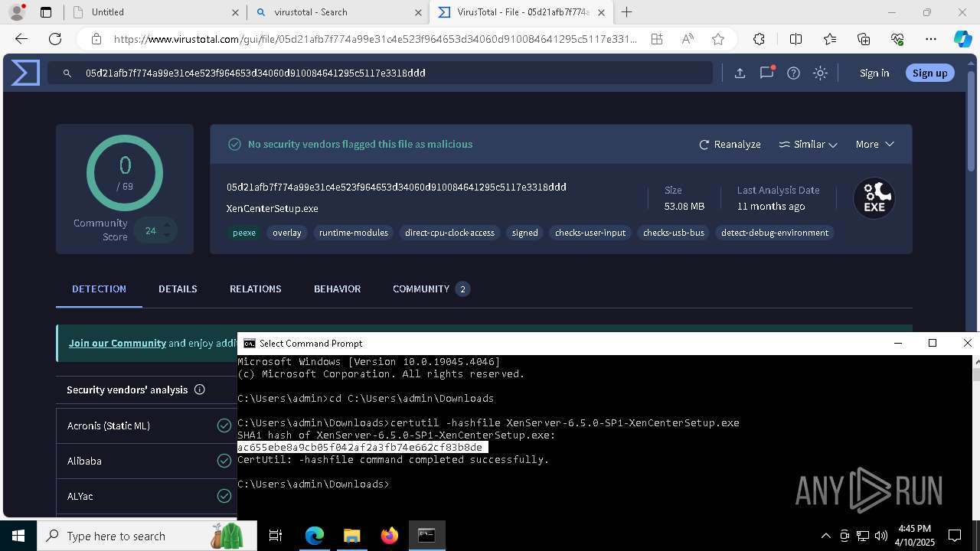The height and width of the screenshot is (551, 980).
Task: Click info icon next to Security vendors' analysis
Action: click(x=200, y=390)
